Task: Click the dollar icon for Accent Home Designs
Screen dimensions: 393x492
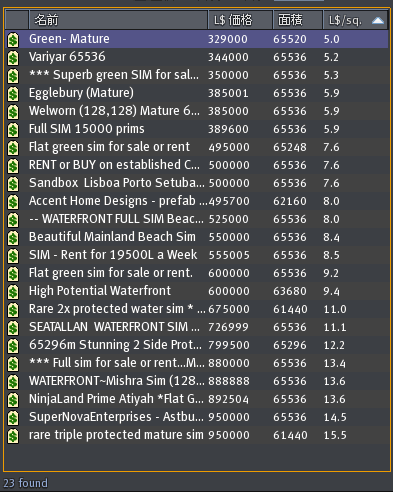Action: pyautogui.click(x=13, y=201)
